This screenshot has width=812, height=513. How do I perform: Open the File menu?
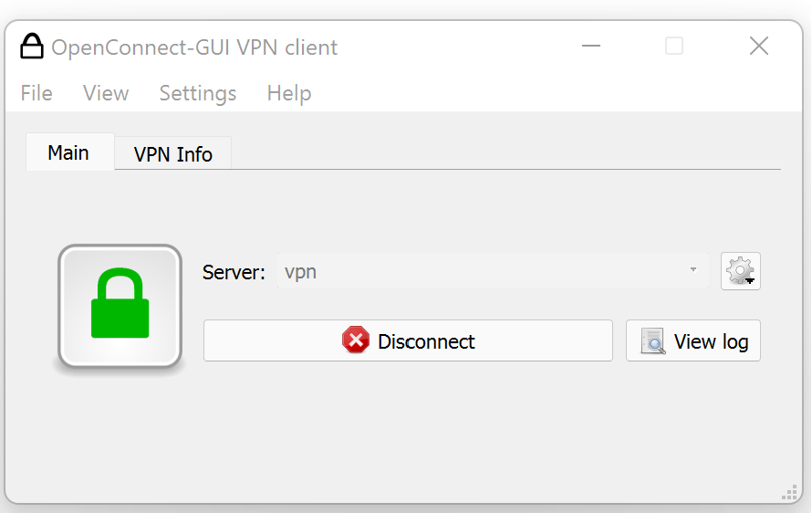pos(36,93)
